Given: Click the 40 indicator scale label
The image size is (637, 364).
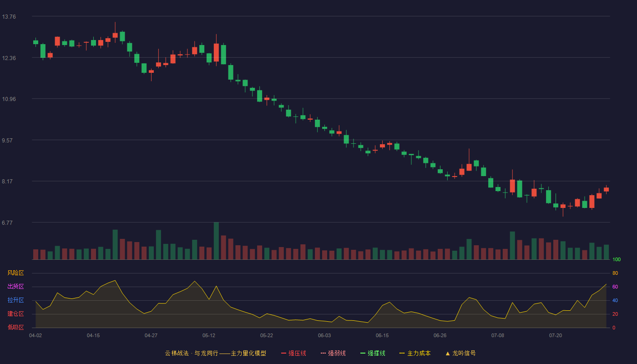Looking at the screenshot, I should point(615,301).
